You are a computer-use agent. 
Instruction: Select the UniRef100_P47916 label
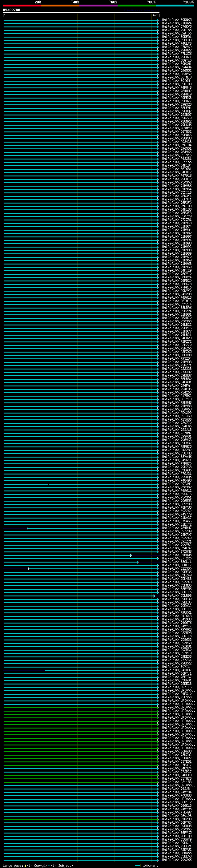coord(177,176)
